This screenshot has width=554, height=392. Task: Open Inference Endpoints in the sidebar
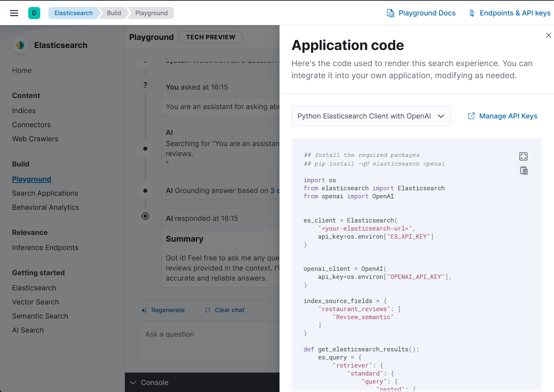[x=45, y=248]
